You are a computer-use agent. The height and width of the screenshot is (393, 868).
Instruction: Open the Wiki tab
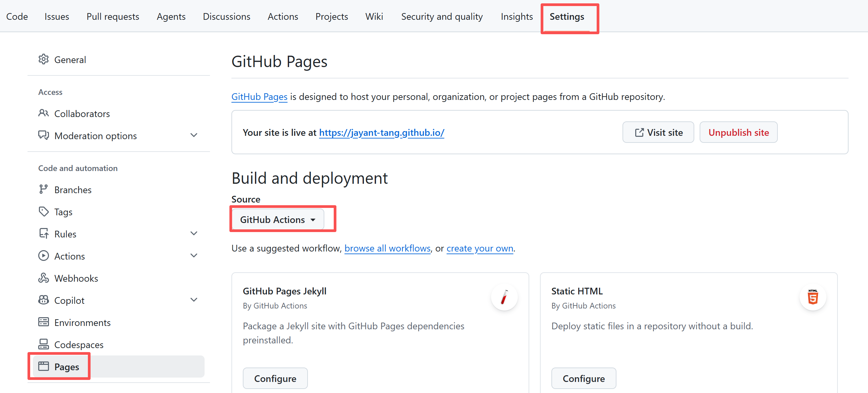374,16
